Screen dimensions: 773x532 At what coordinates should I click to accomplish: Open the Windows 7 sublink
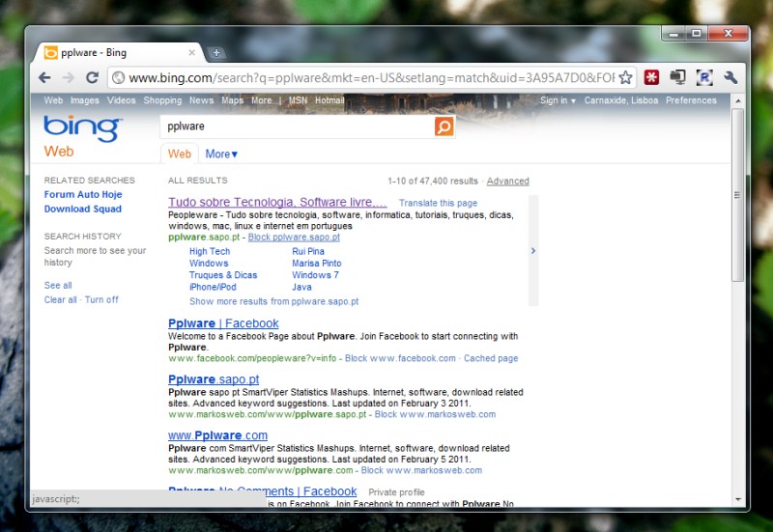pos(316,275)
